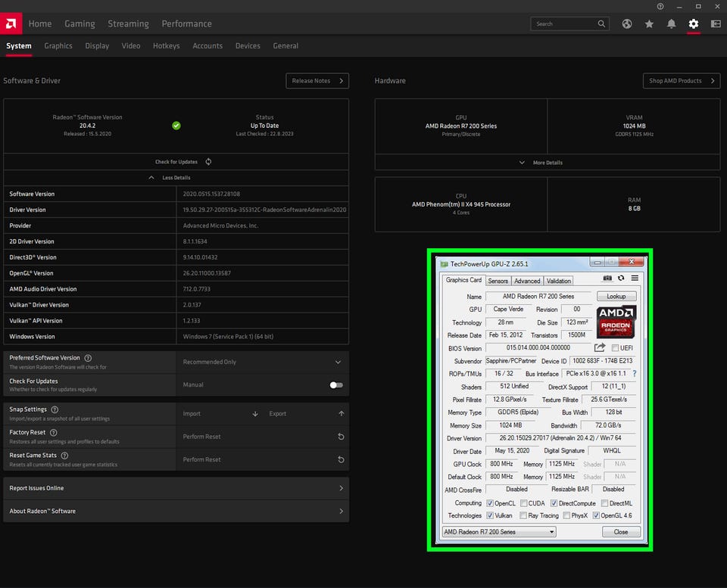Open the settings gear icon
Screen dimensions: 727x588
[x=693, y=23]
